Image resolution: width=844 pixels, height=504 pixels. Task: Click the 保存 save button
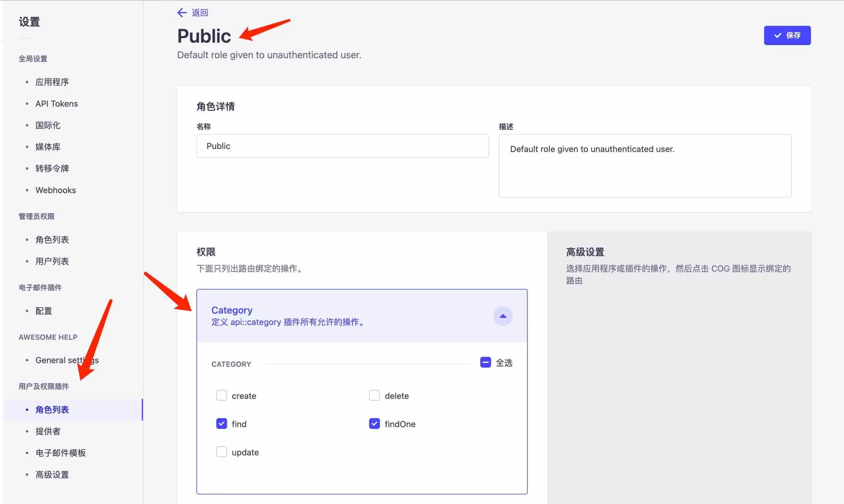pyautogui.click(x=787, y=35)
